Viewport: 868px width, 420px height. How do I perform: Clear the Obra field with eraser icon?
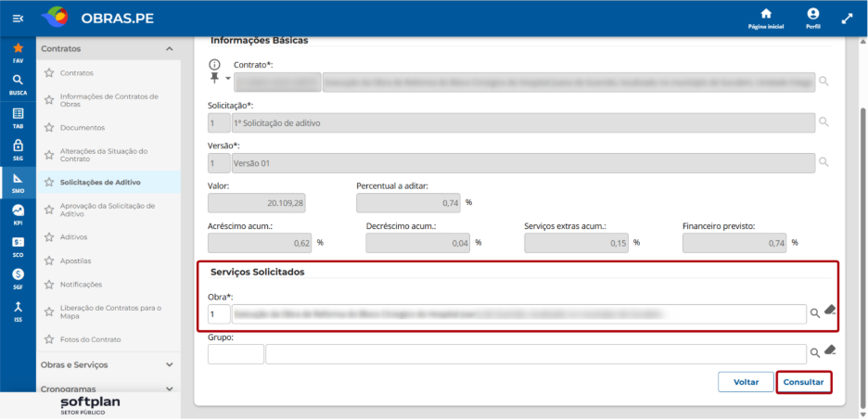tap(829, 310)
